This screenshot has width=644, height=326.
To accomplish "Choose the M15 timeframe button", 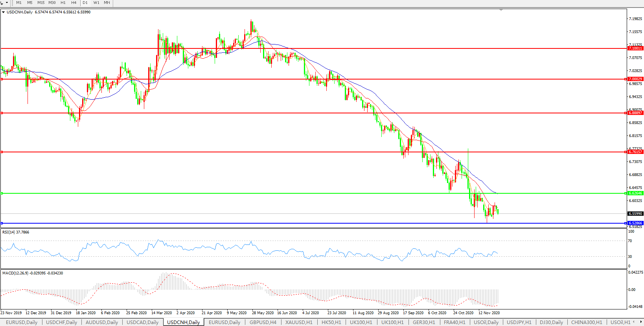I will coord(41,3).
